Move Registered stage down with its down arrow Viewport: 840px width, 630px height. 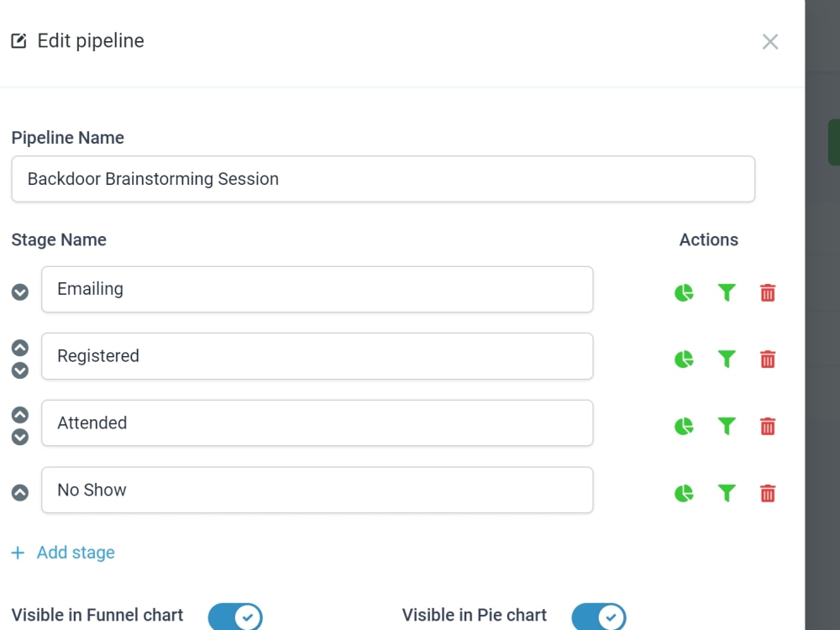click(x=19, y=370)
